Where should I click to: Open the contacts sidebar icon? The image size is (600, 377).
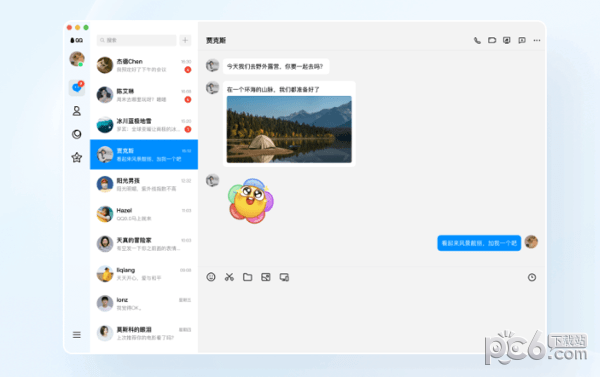77,111
